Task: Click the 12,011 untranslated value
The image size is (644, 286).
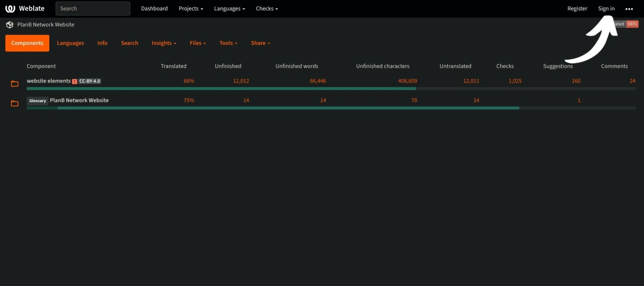Action: [x=471, y=81]
